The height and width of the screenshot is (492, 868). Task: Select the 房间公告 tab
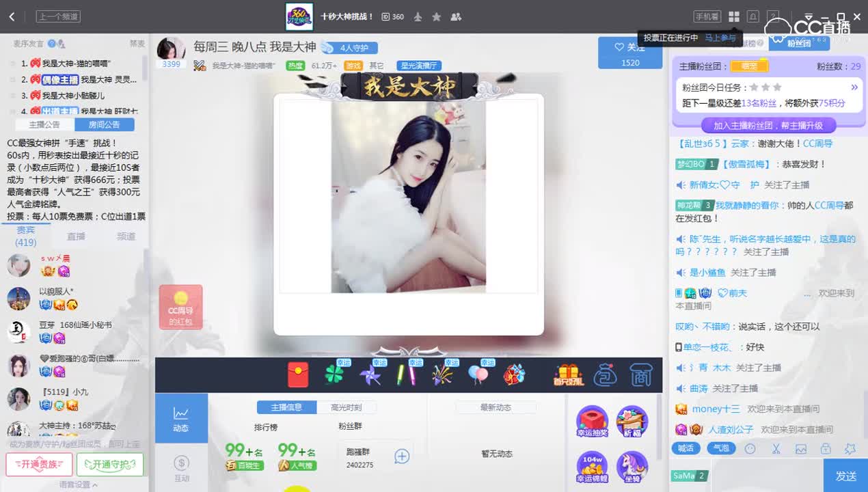click(x=104, y=124)
